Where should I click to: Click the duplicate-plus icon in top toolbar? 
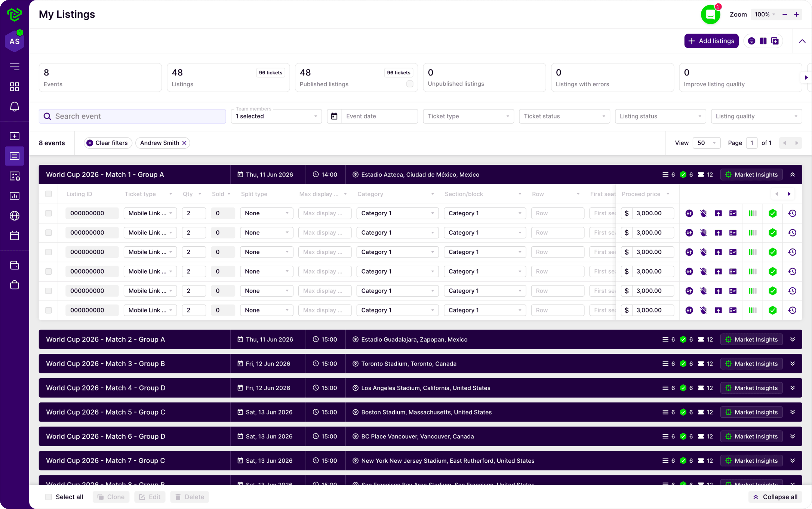pyautogui.click(x=775, y=41)
